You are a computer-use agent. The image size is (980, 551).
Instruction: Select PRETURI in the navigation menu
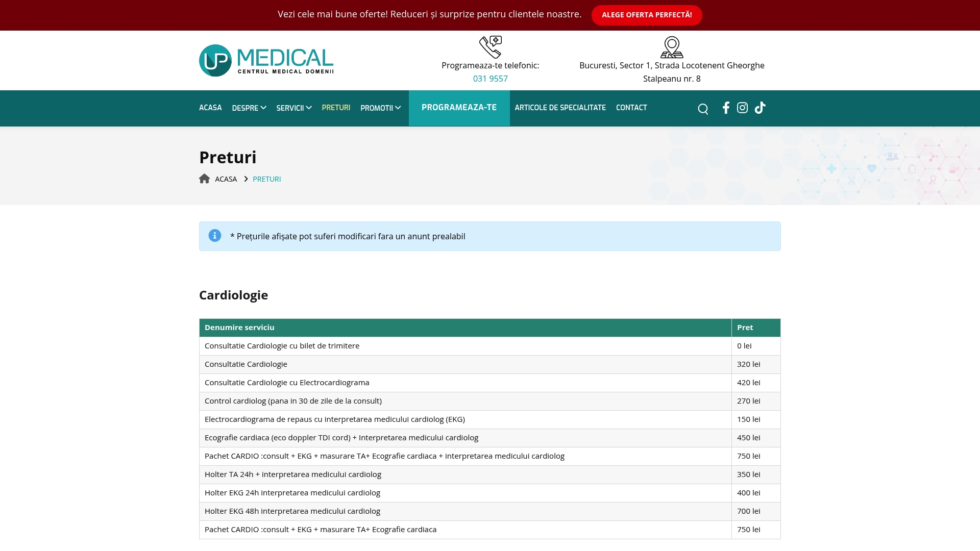click(x=336, y=108)
